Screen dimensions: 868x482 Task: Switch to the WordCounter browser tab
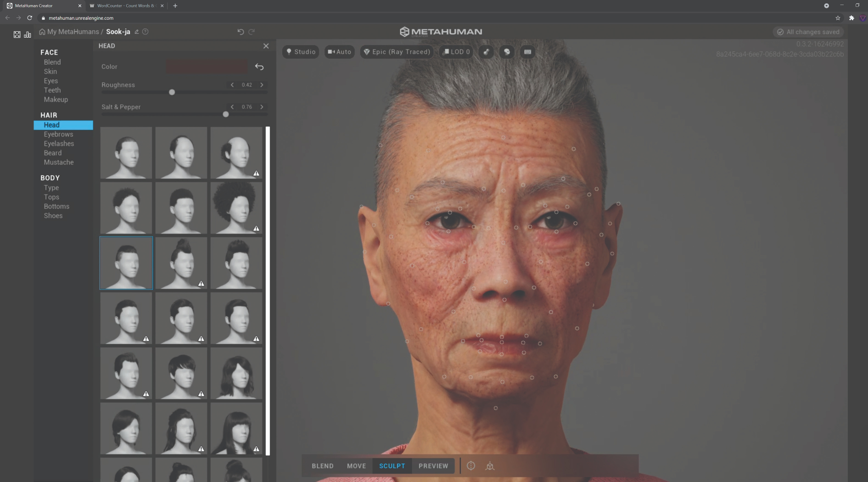click(x=126, y=6)
